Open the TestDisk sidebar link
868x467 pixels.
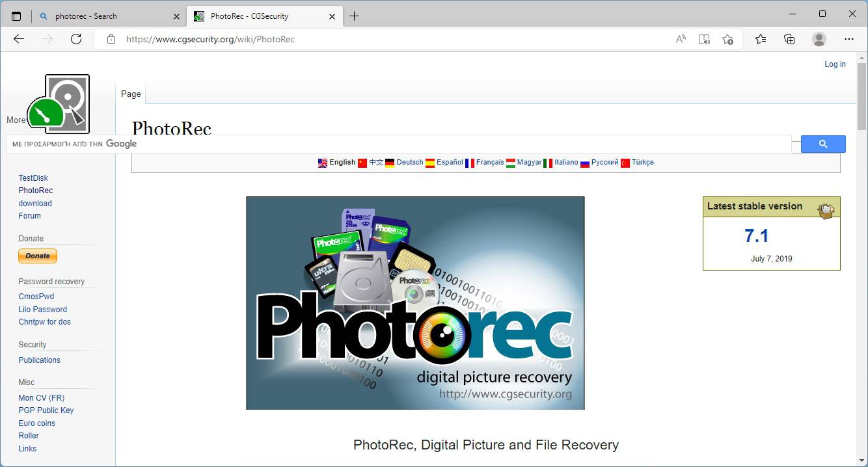(x=33, y=178)
